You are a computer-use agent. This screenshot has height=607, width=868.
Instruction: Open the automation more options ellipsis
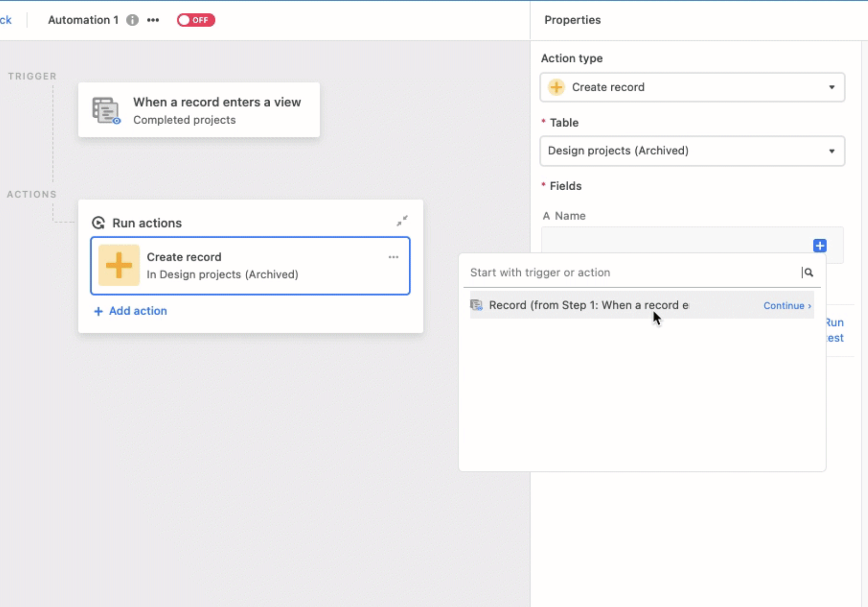153,20
